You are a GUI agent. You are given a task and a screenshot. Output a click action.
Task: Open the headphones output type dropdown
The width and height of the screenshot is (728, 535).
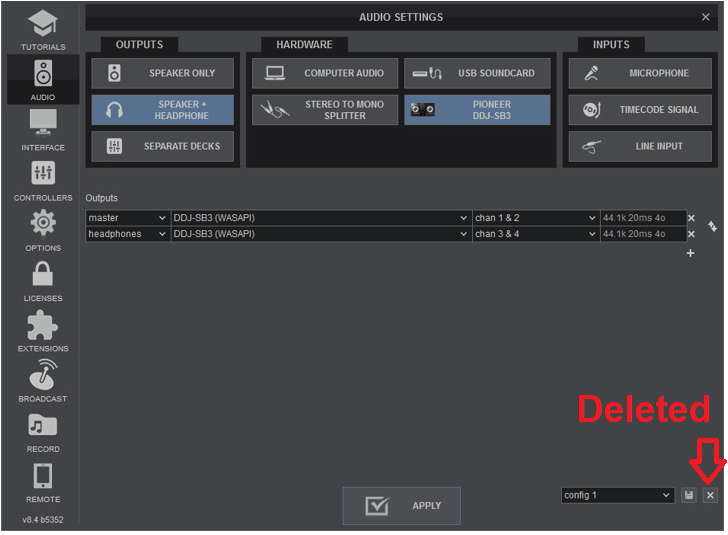tap(127, 234)
